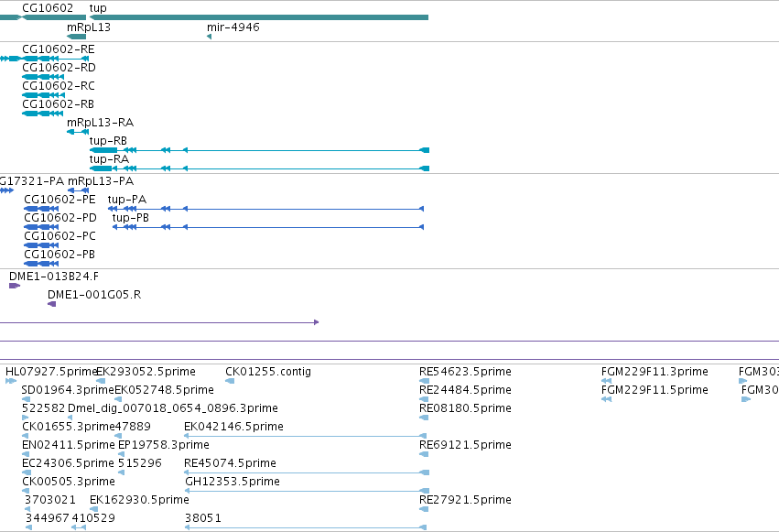Screen dimensions: 779x532
Task: Select the GH12353.5prime EST feature
Action: pyautogui.click(x=307, y=491)
